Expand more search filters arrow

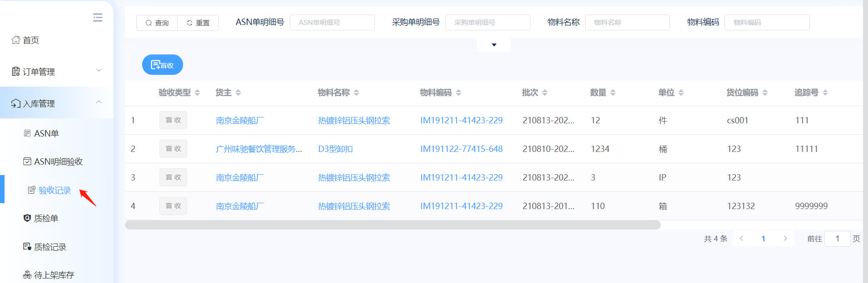click(x=494, y=45)
